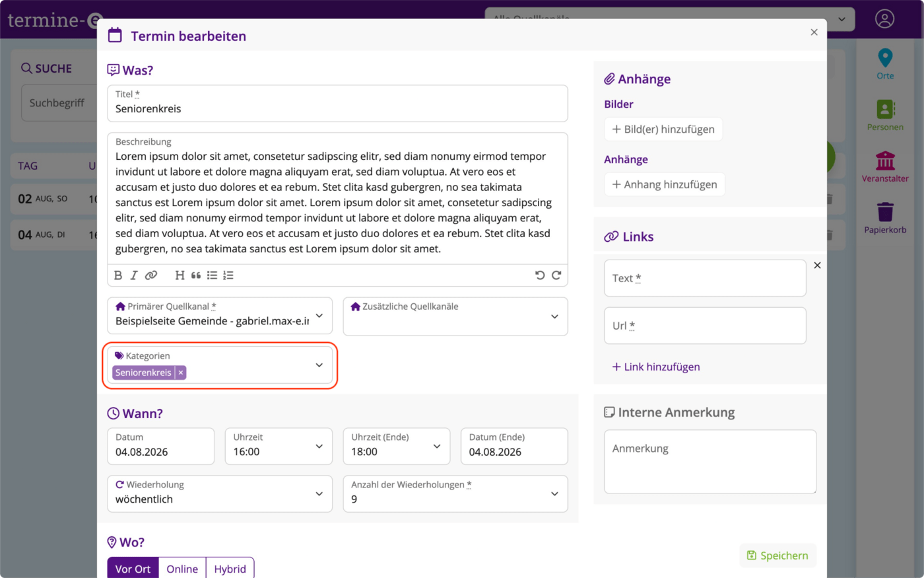Screen dimensions: 924x578
Task: Delete the 02 AUG appointment row
Action: tap(830, 199)
